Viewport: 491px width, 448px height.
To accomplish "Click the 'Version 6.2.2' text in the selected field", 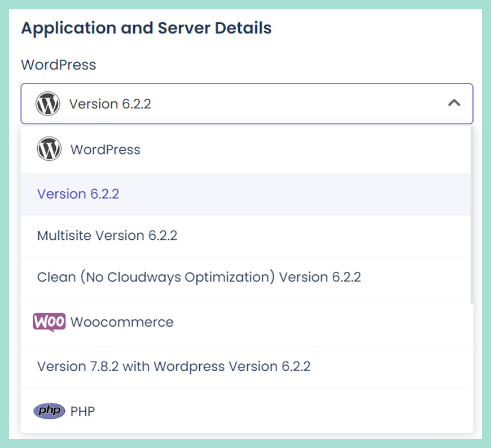I will [110, 104].
